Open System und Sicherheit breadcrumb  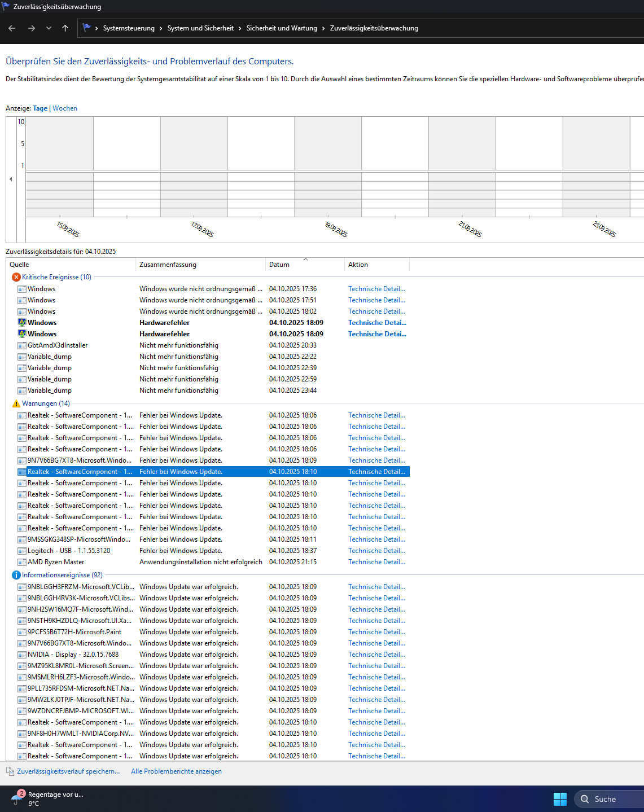[200, 28]
